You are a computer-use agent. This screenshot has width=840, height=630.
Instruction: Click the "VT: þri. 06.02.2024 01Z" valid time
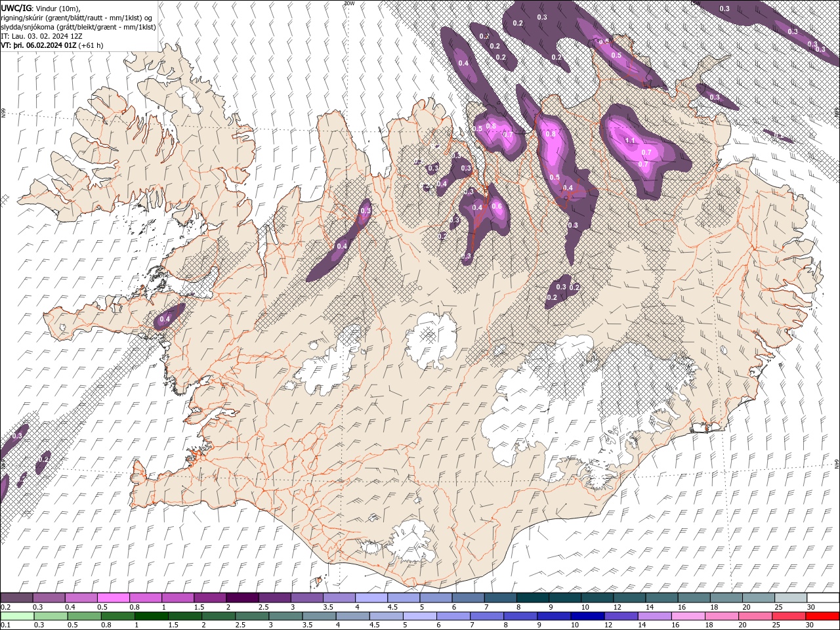point(39,45)
